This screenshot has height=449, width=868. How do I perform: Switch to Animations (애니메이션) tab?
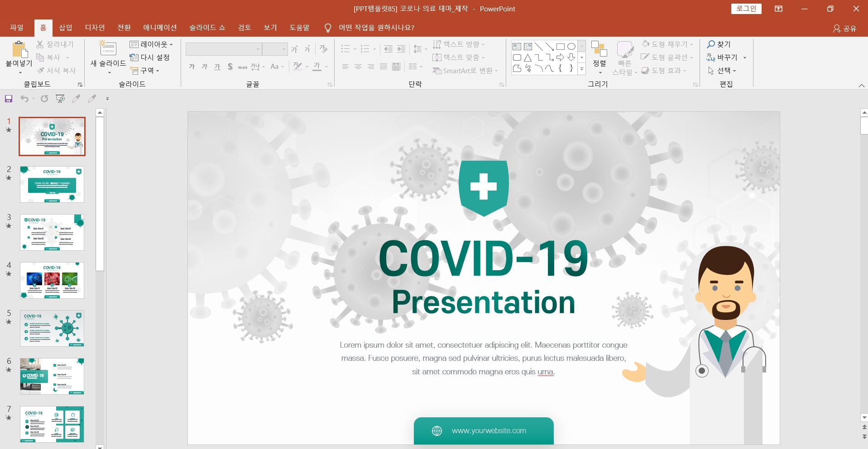pos(160,28)
